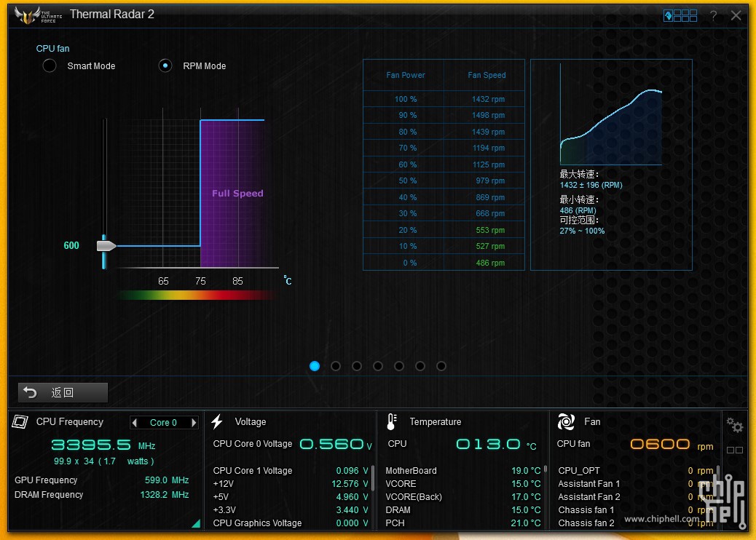Image resolution: width=756 pixels, height=540 pixels.
Task: Go to the seventh page dot
Action: pyautogui.click(x=441, y=366)
